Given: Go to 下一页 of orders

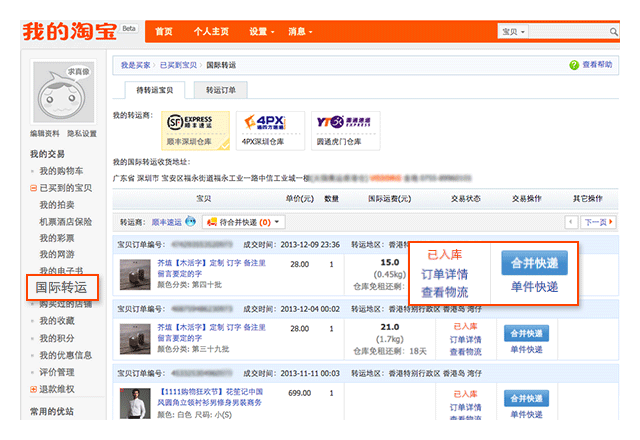Looking at the screenshot, I should coord(598,222).
